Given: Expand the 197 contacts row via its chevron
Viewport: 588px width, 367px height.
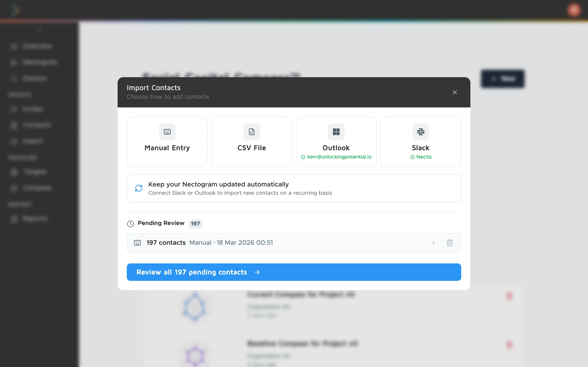Looking at the screenshot, I should (434, 243).
